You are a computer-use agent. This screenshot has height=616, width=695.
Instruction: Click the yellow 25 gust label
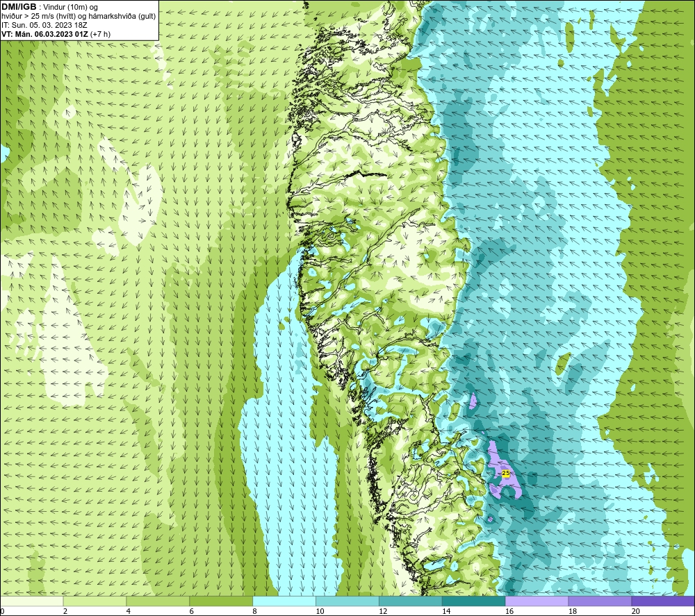(x=506, y=474)
